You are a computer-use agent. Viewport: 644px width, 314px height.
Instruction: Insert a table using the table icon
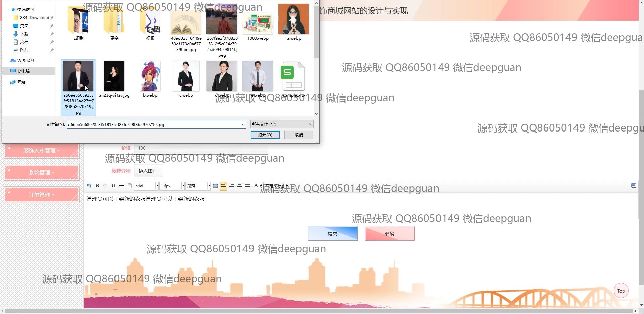[215, 186]
